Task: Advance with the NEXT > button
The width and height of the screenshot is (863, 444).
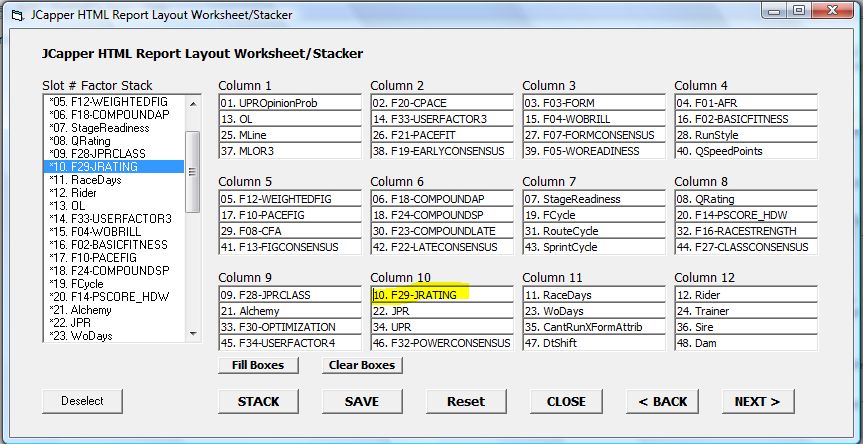Action: coord(758,402)
